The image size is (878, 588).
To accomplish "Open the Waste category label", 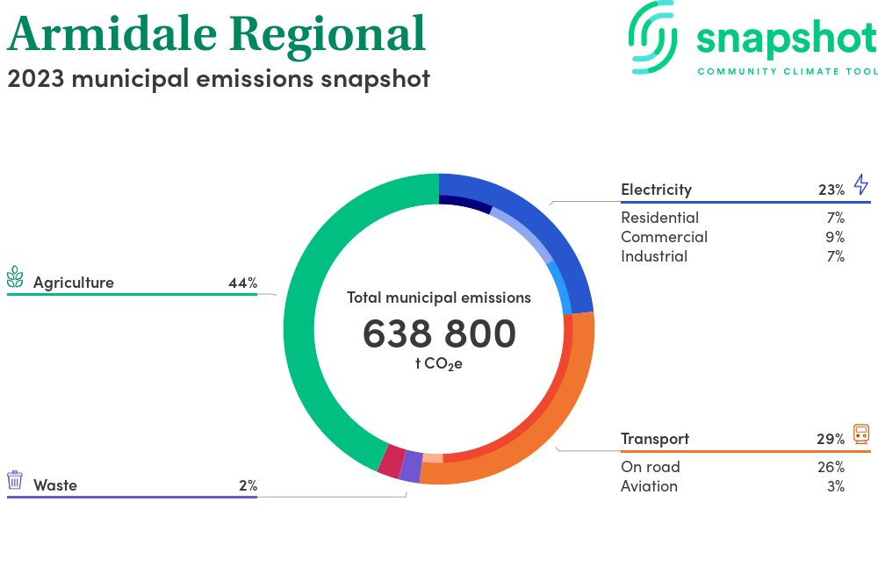I will (55, 485).
